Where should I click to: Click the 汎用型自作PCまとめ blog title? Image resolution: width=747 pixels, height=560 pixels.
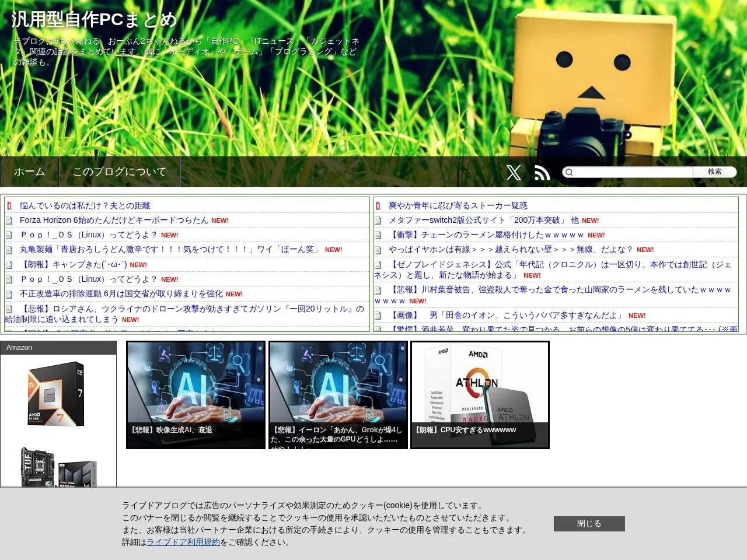click(x=94, y=20)
